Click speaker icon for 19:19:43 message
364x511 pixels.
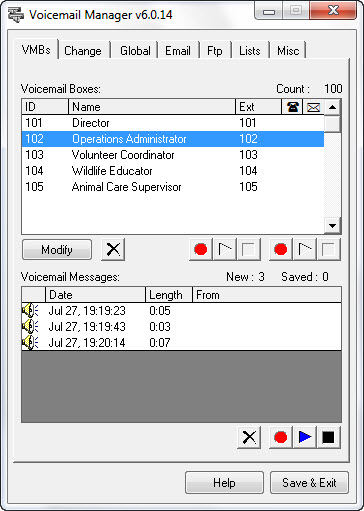(30, 327)
